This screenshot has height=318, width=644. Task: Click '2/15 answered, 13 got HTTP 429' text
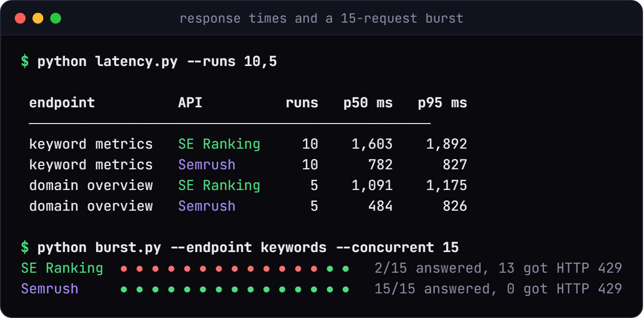coord(498,268)
